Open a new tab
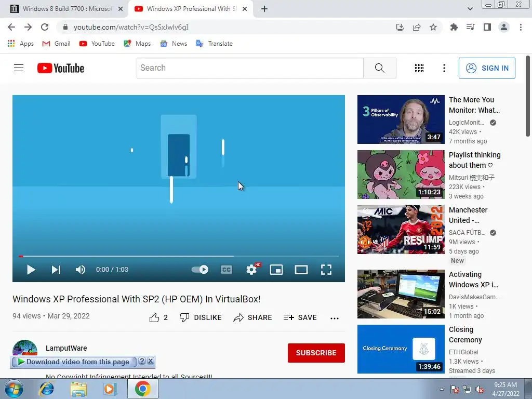 (264, 9)
